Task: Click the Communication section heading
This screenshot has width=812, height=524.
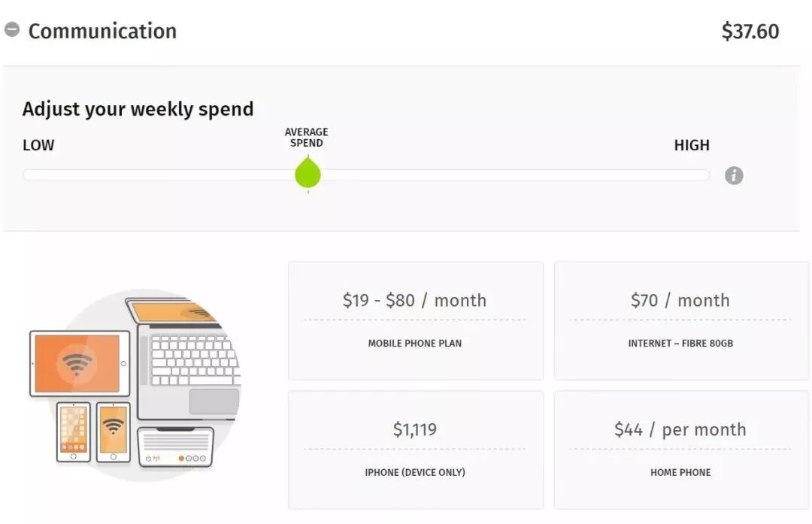Action: pyautogui.click(x=102, y=31)
